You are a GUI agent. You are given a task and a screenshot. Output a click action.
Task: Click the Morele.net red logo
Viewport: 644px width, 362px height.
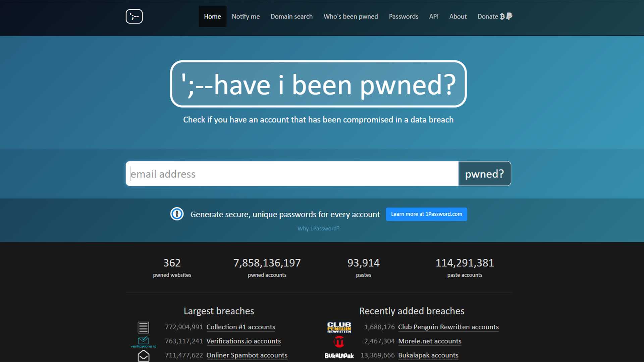[x=339, y=342]
